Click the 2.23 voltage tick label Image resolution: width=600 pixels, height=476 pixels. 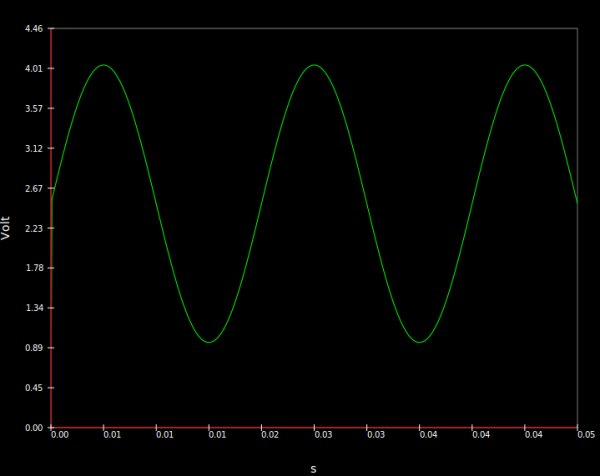click(x=34, y=228)
